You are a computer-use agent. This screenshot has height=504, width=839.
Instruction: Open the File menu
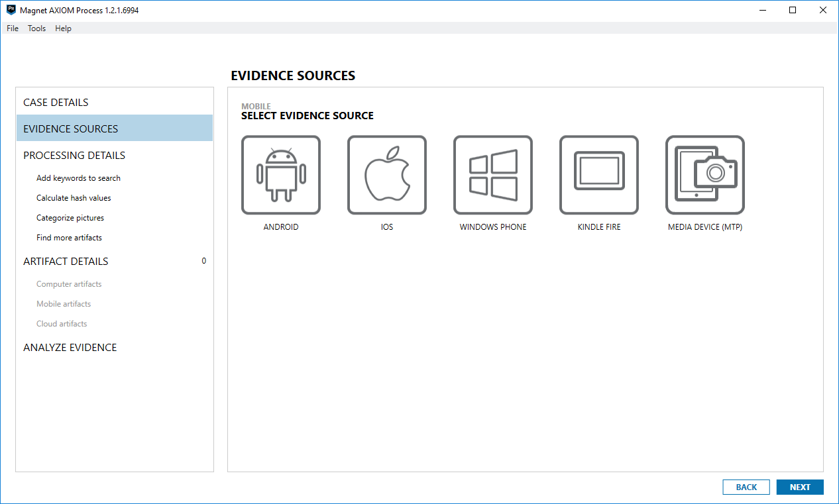(13, 28)
